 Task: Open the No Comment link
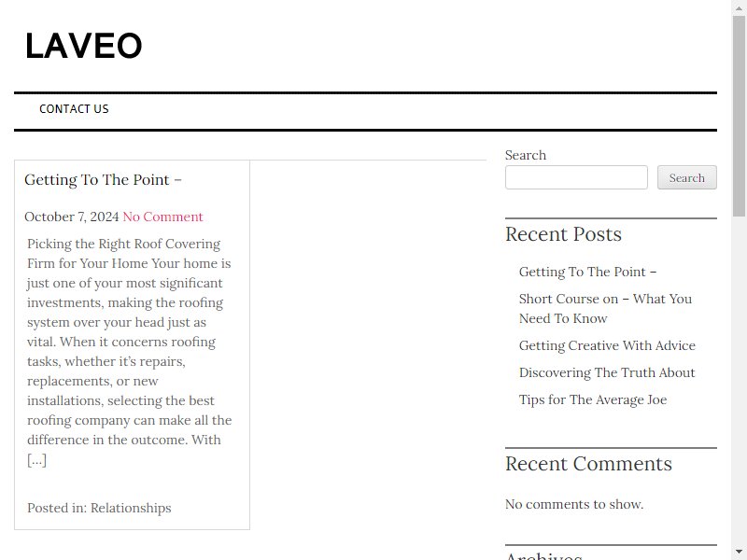(x=162, y=217)
